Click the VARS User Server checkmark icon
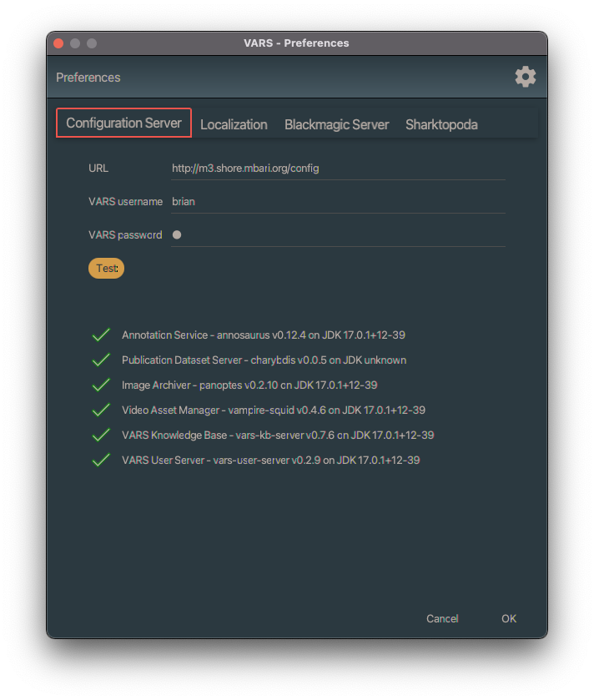Viewport: 594px width, 700px height. pyautogui.click(x=100, y=460)
